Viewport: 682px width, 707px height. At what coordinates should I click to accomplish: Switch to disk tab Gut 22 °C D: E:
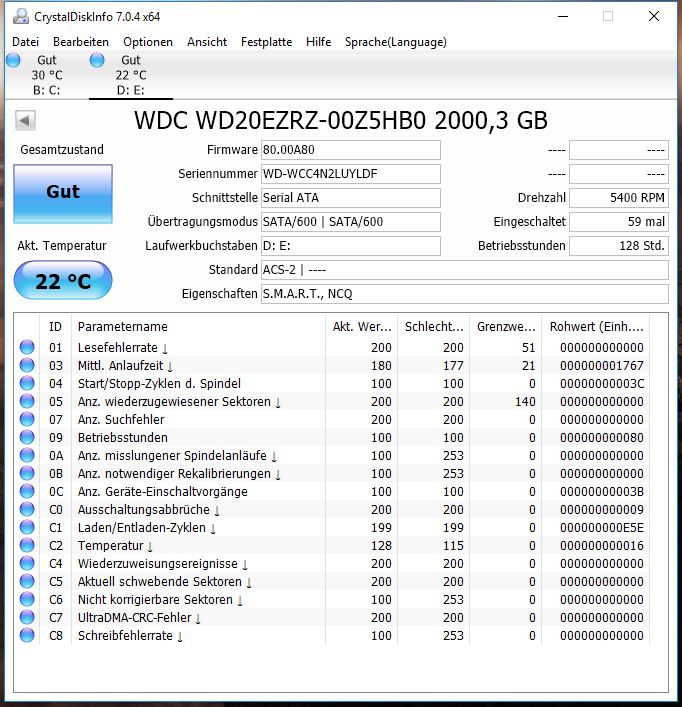tap(131, 75)
